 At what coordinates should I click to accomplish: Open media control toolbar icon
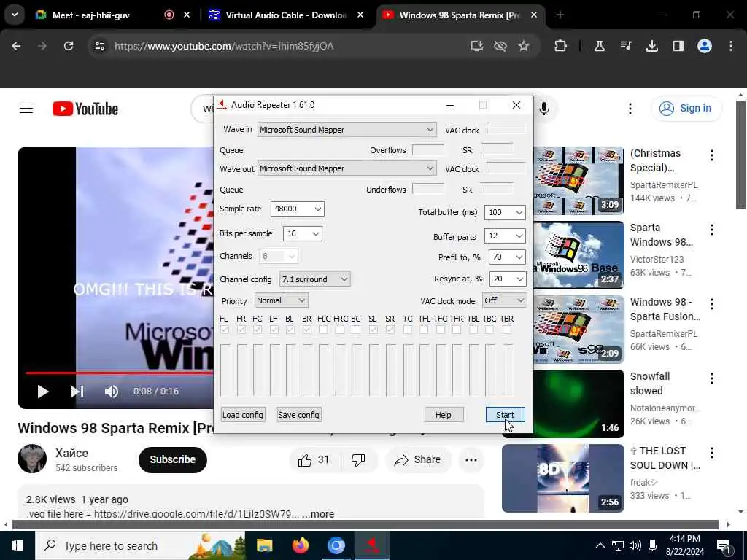tap(625, 46)
